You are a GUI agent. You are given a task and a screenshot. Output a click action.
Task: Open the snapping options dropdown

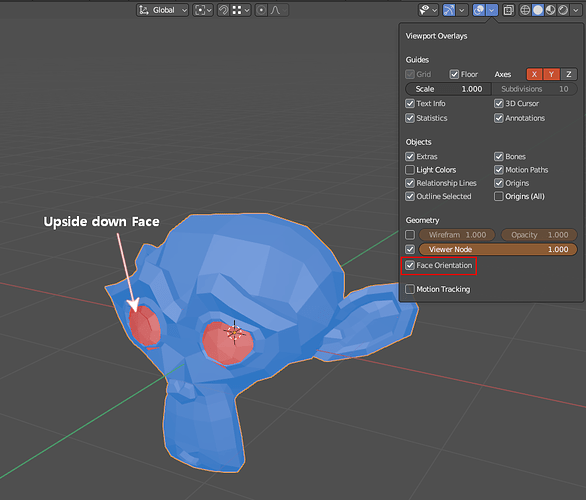click(x=240, y=10)
